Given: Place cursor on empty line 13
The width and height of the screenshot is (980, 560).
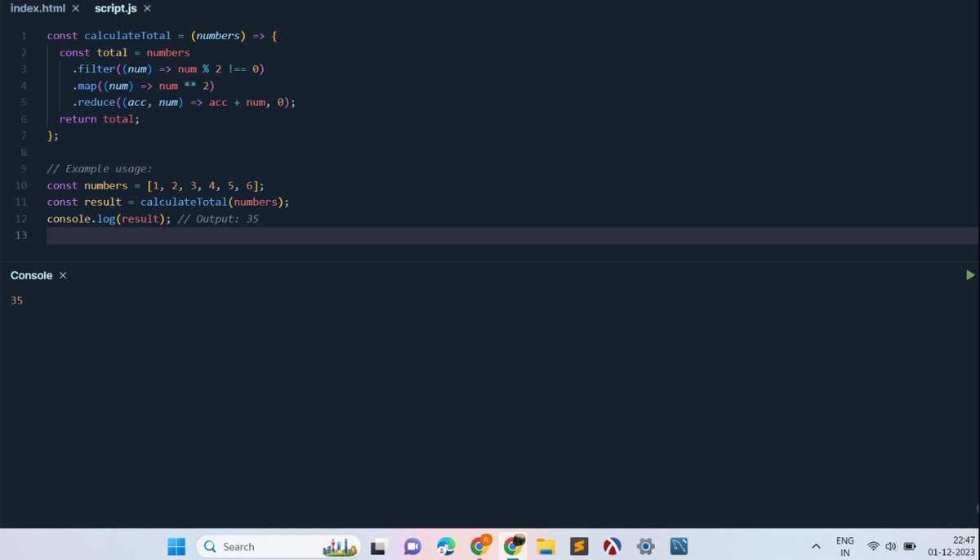Looking at the screenshot, I should pos(513,235).
